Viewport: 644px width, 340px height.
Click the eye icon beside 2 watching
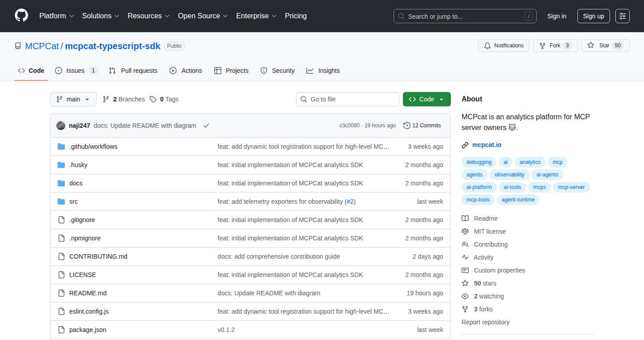pos(465,296)
